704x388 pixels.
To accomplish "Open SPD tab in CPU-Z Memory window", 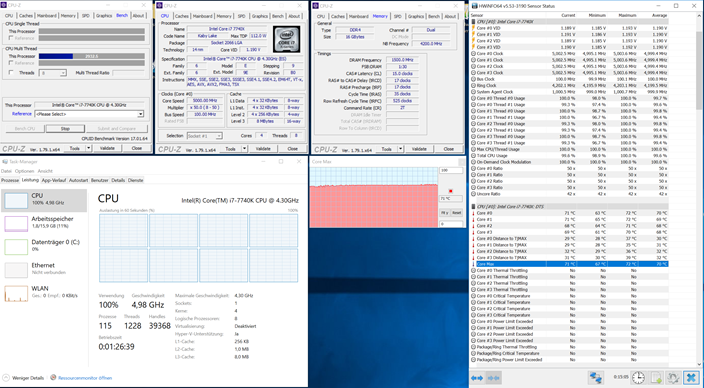I will pos(397,16).
